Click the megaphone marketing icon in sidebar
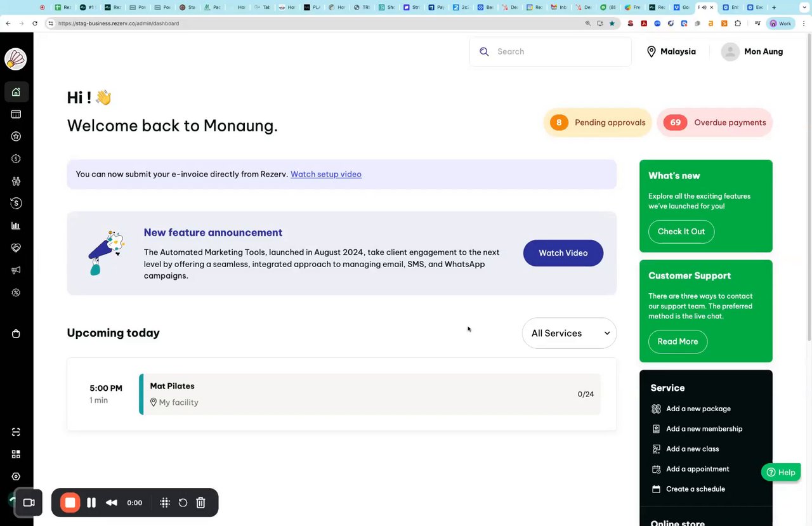The height and width of the screenshot is (526, 812). [16, 270]
